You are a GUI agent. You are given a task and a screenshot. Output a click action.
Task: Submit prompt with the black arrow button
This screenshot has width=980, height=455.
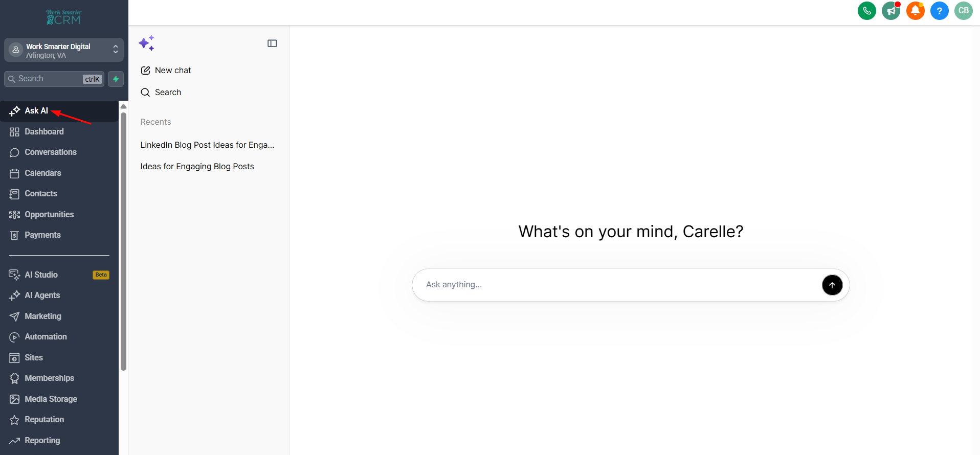pos(832,285)
